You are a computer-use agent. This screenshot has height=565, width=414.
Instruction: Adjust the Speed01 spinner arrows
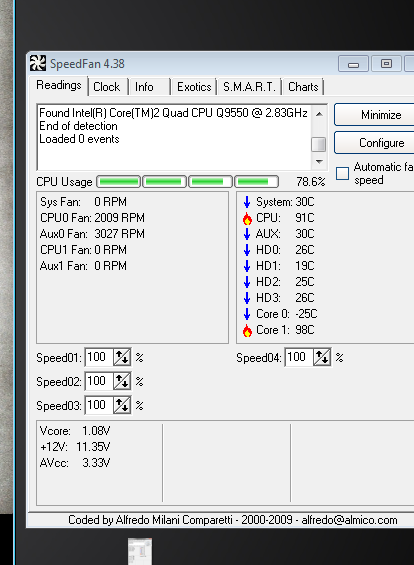tap(122, 357)
